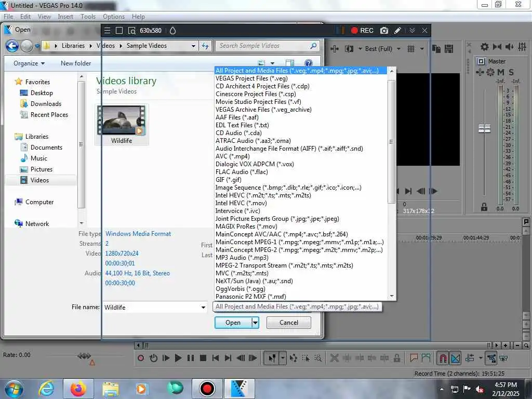Screen dimensions: 532x399
Task: Go back in the Open dialog
Action: tap(12, 46)
